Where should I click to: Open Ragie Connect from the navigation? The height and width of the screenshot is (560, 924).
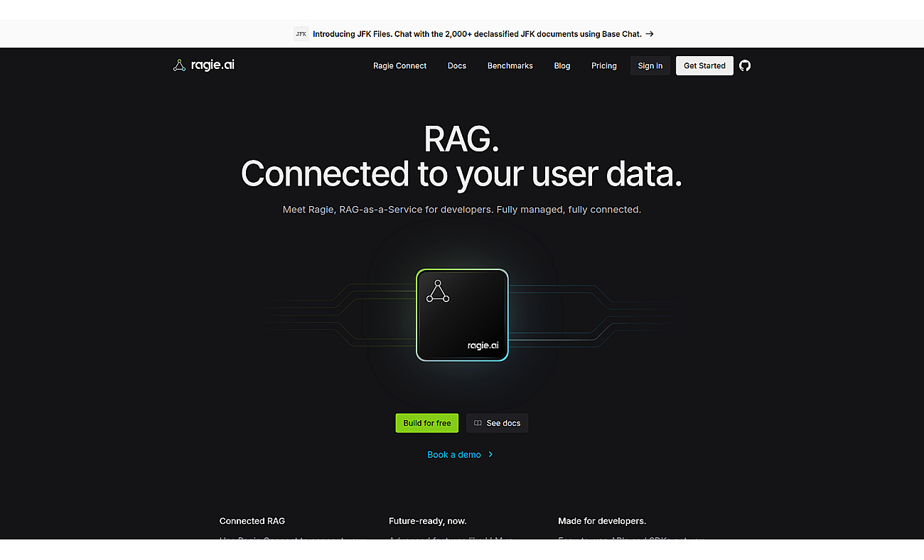(400, 65)
